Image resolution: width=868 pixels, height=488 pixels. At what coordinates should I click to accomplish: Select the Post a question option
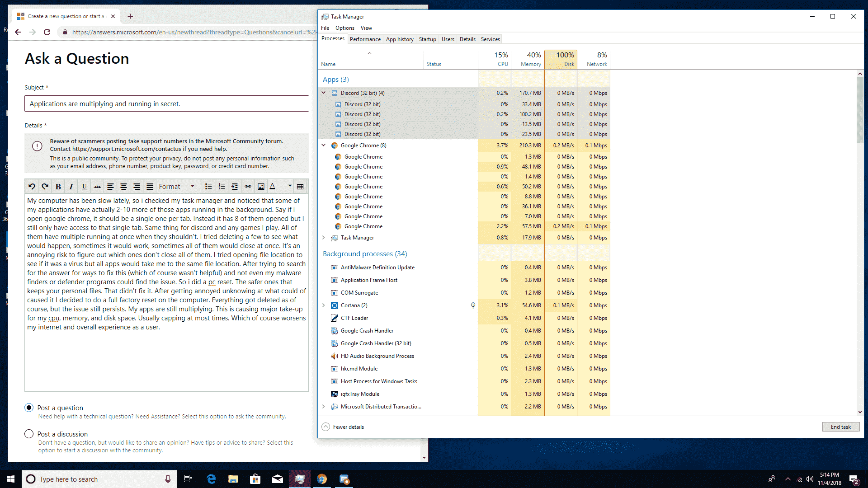[29, 408]
